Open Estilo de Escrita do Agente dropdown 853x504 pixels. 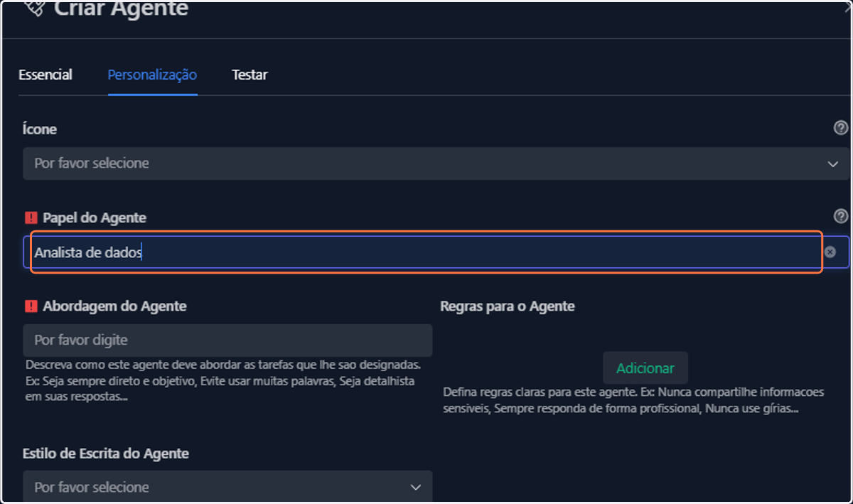(227, 487)
